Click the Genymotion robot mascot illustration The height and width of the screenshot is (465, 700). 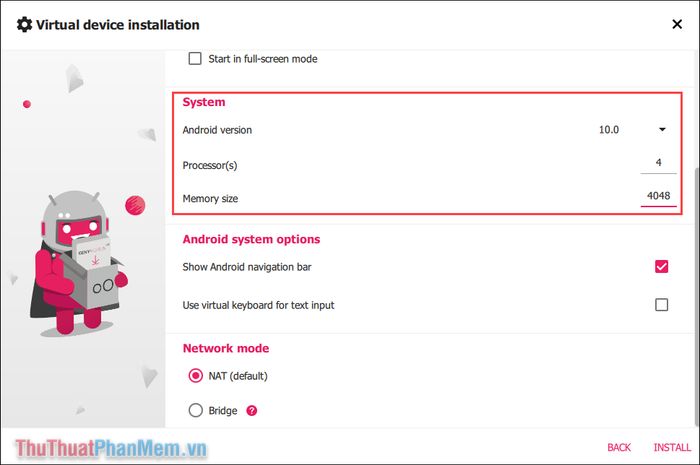point(78,263)
